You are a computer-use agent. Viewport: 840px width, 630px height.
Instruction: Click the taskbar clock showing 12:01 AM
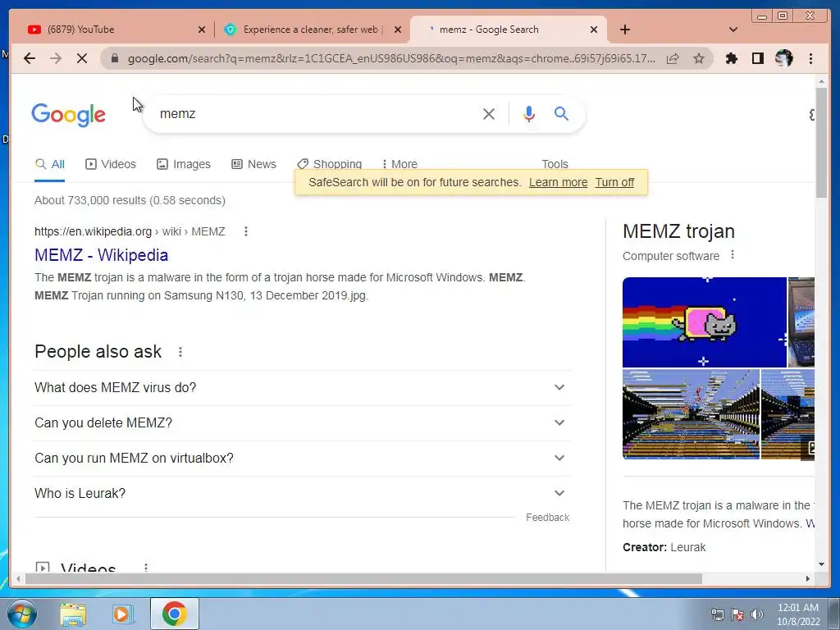(798, 614)
